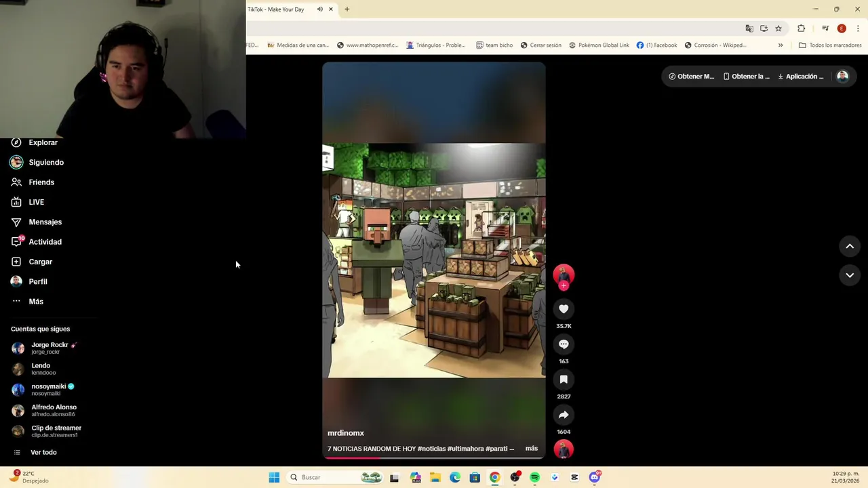Open OBS Studio from the taskbar
Viewport: 868px width, 488px height.
[515, 477]
